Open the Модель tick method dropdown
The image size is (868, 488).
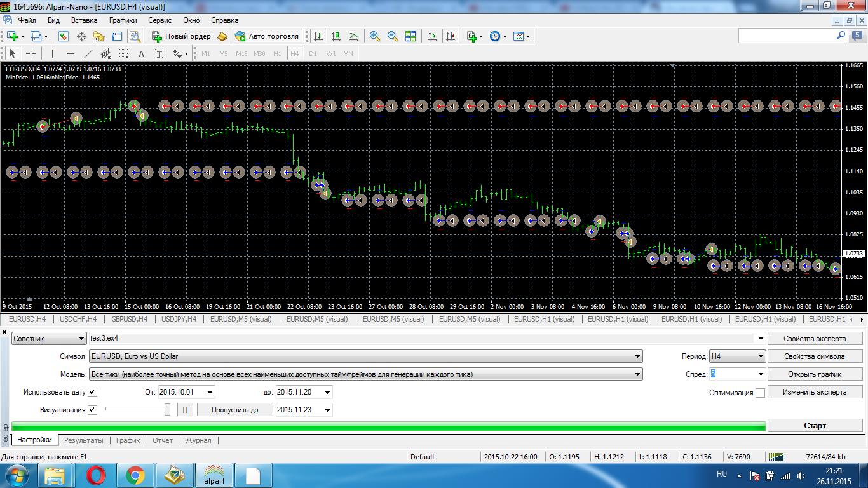366,374
